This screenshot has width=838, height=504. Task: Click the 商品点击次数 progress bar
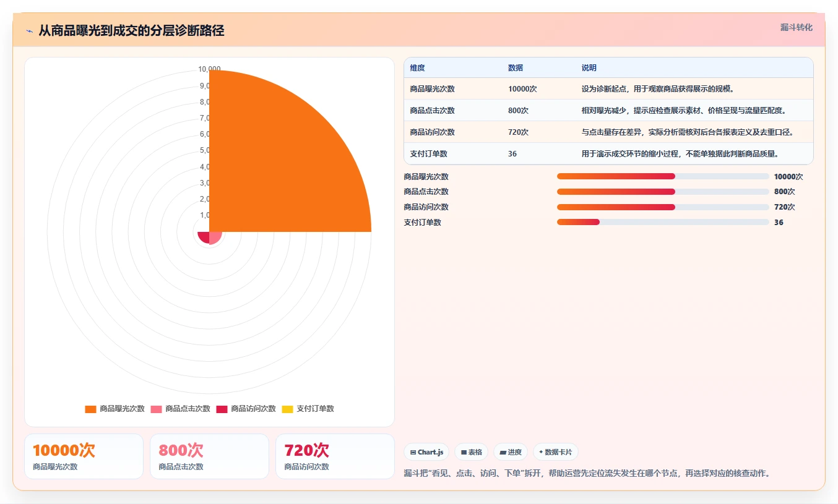click(x=663, y=192)
